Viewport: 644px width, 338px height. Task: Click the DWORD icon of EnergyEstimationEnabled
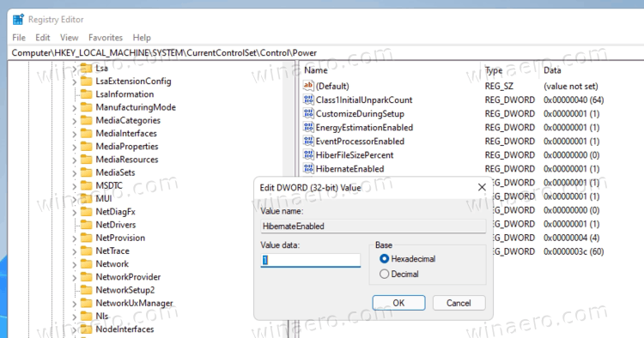(x=308, y=127)
